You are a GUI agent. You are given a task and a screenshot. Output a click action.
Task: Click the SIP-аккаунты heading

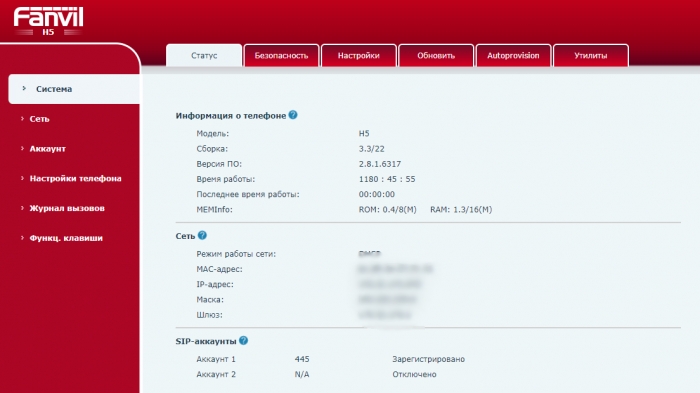[206, 341]
